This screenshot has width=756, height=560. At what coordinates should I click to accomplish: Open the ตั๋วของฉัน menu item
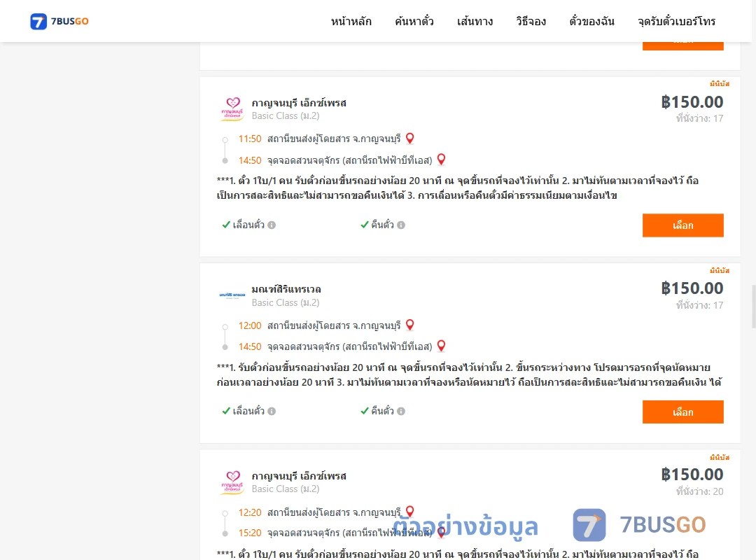click(x=591, y=21)
